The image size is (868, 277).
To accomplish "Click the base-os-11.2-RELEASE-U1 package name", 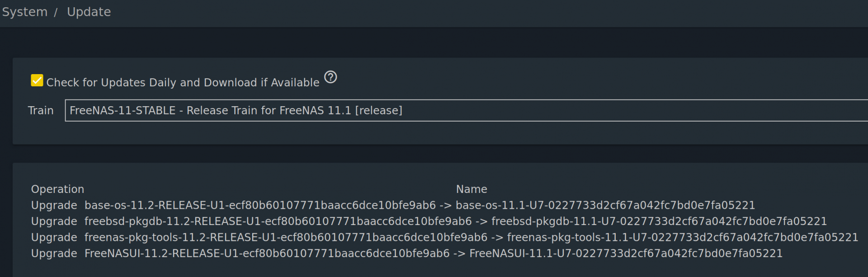I will click(x=260, y=206).
